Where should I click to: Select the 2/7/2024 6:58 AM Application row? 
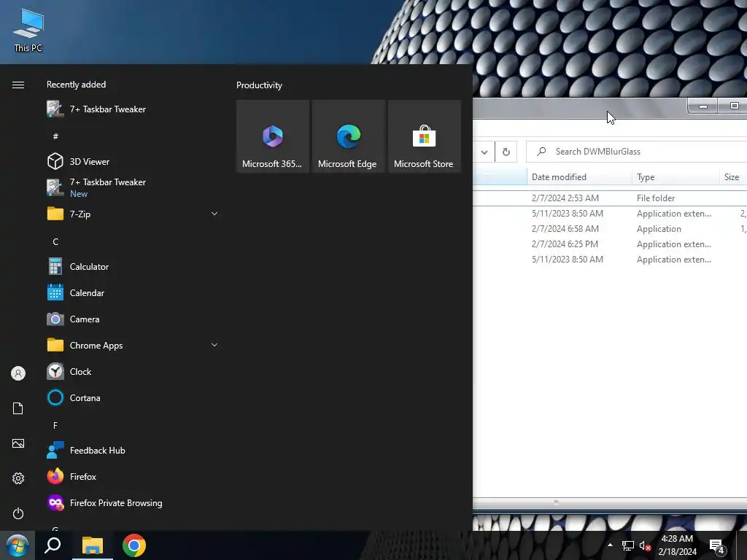[x=610, y=228]
